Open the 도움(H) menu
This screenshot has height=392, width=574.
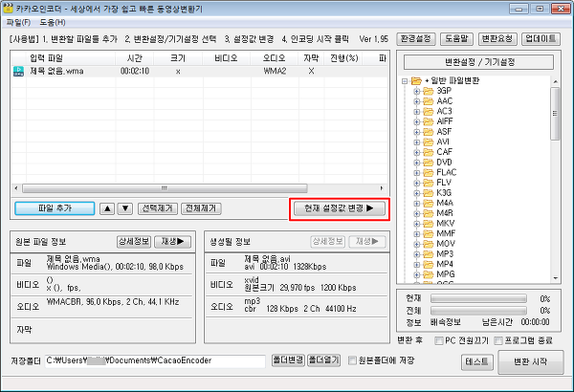coord(53,23)
